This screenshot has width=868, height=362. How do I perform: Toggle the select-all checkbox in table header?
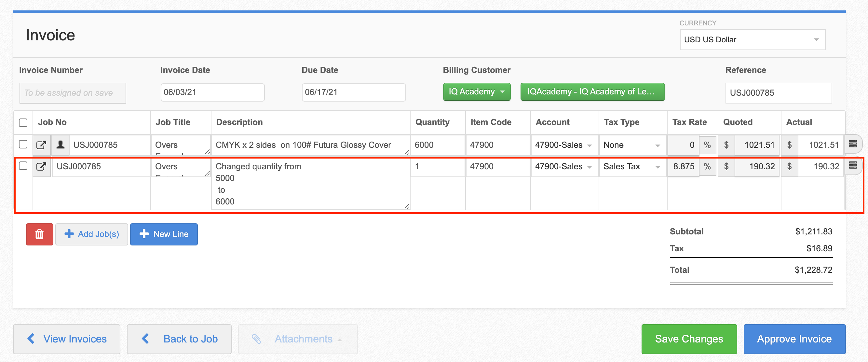pyautogui.click(x=23, y=123)
